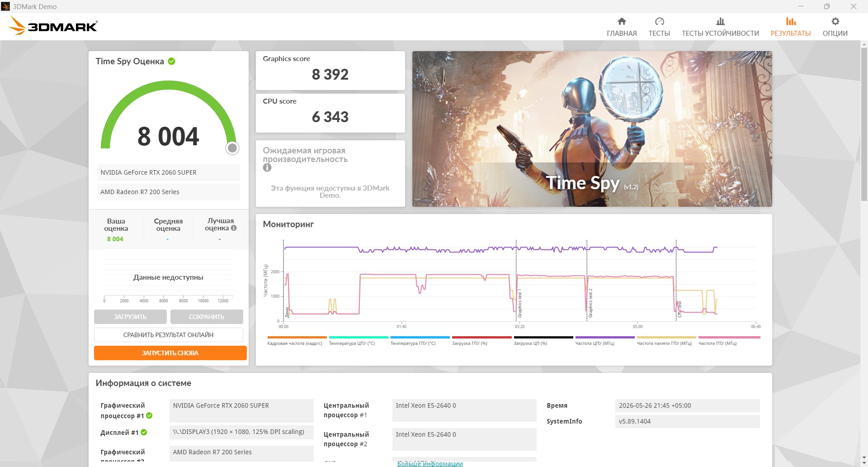Image resolution: width=868 pixels, height=467 pixels.
Task: Toggle Загрузка ЦП (%) legend item
Action: point(543,341)
